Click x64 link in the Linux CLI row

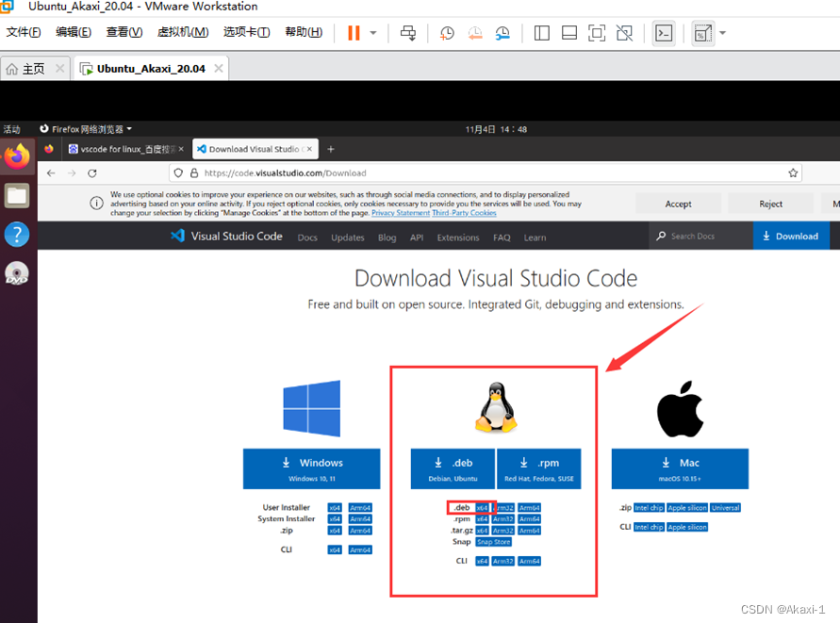(x=482, y=562)
